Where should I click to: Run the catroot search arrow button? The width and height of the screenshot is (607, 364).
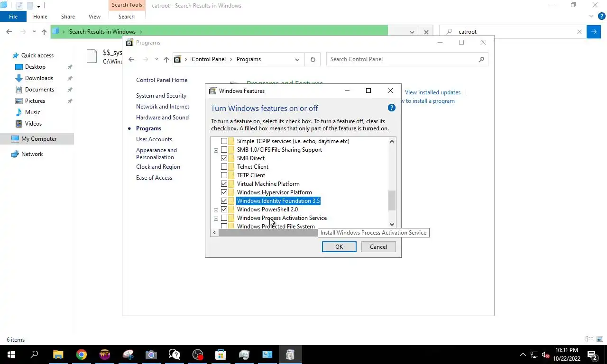594,32
